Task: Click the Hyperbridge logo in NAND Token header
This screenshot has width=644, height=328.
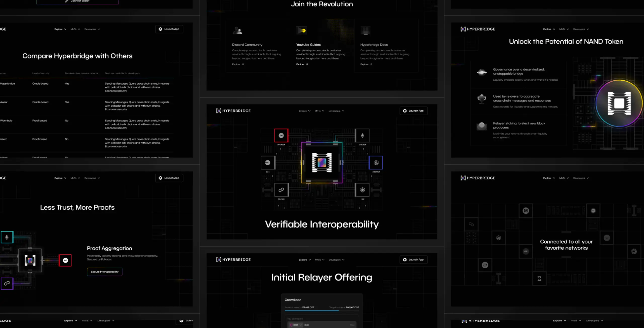Action: click(x=478, y=29)
